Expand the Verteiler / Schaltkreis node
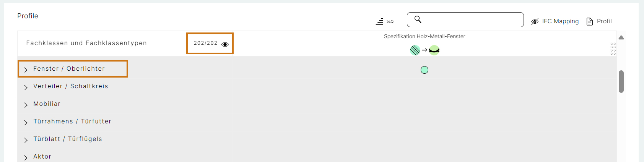Viewport: 644px width, 162px height. click(26, 87)
